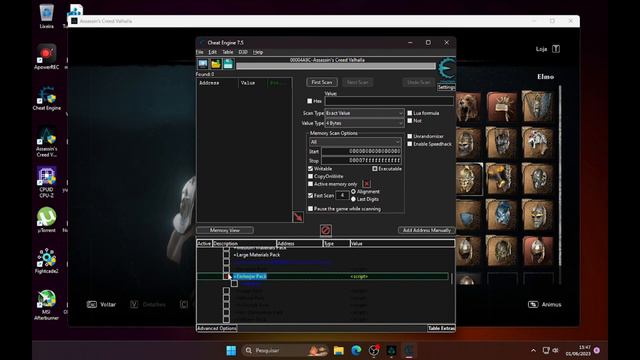640x360 pixels.
Task: Open the ApowerREC desktop icon
Action: 47,57
